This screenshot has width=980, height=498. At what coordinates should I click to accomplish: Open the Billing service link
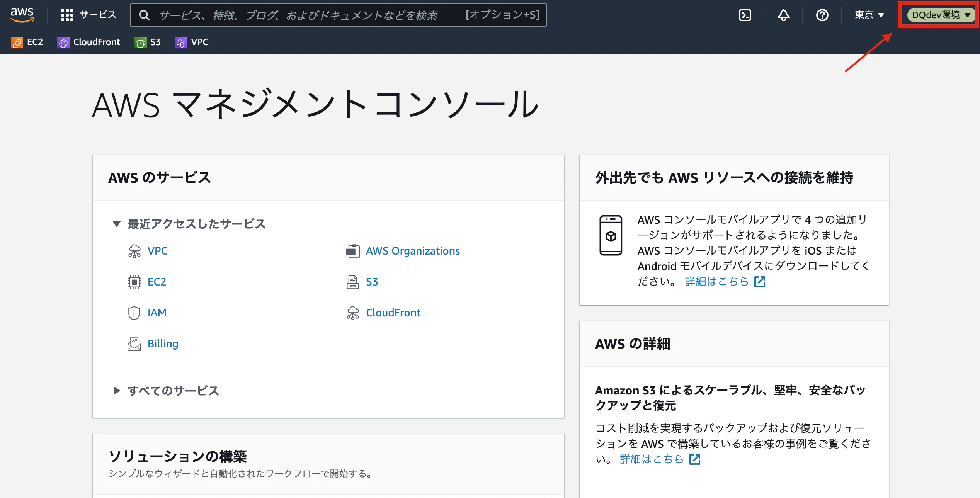[x=163, y=344]
